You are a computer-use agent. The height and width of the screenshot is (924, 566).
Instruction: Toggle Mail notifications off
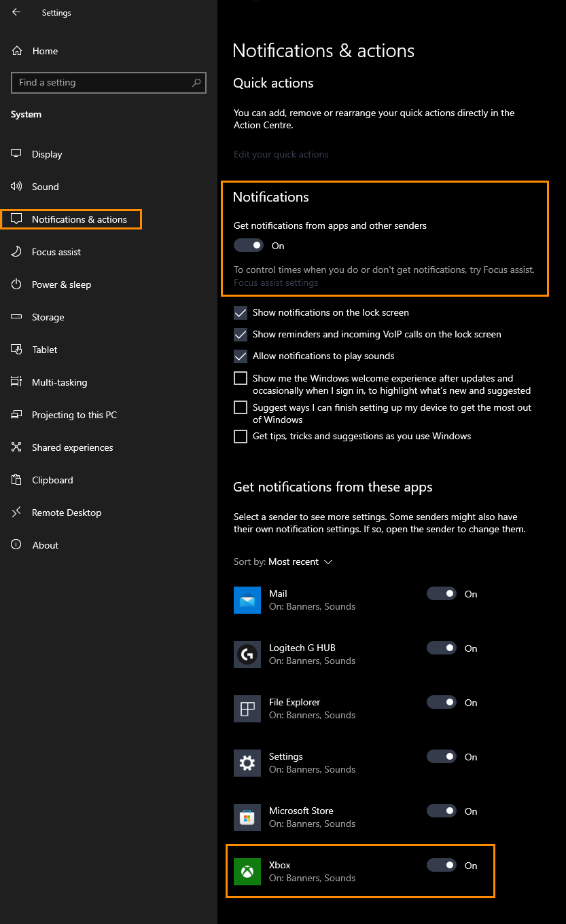(442, 593)
